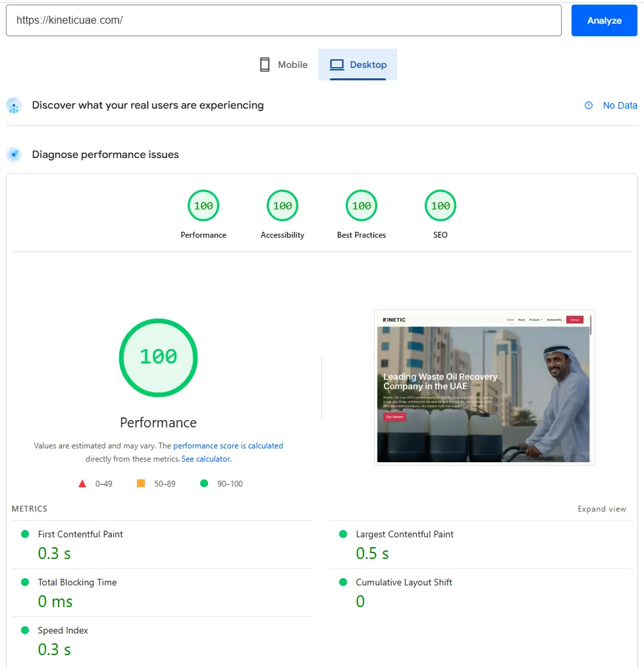This screenshot has height=669, width=644.
Task: Expand the First Contentful Paint metric
Action: [80, 534]
